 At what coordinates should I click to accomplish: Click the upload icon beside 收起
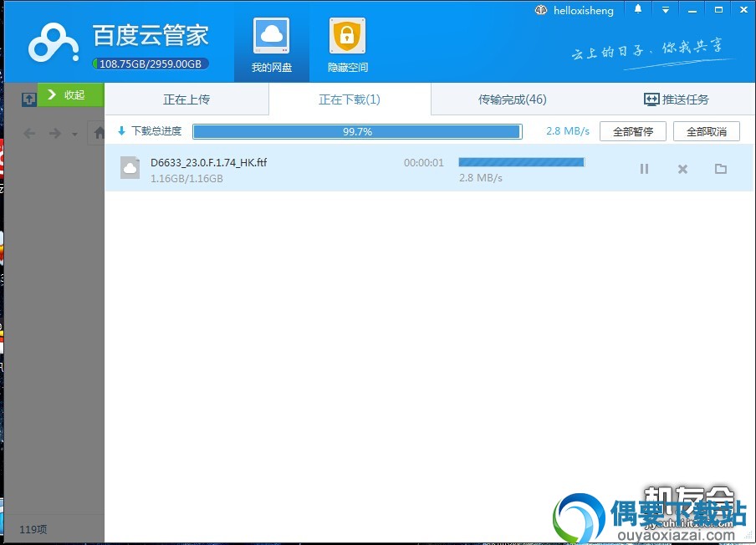pyautogui.click(x=29, y=99)
